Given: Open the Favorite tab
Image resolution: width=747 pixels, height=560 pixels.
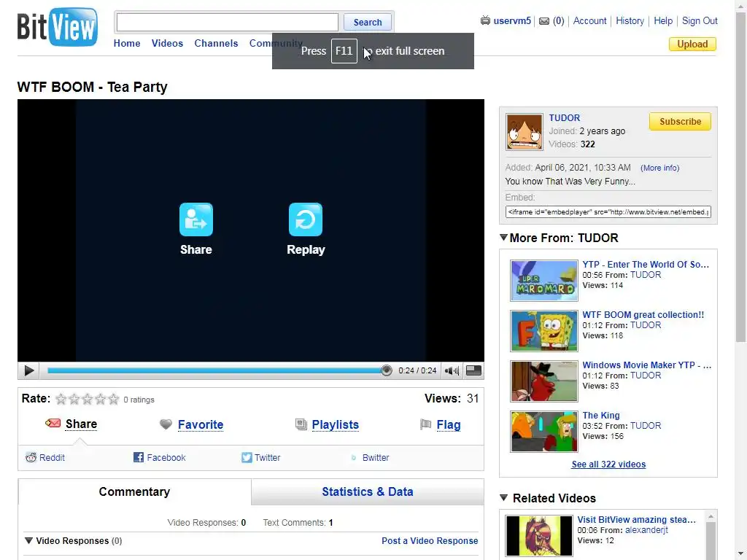Looking at the screenshot, I should pos(201,424).
